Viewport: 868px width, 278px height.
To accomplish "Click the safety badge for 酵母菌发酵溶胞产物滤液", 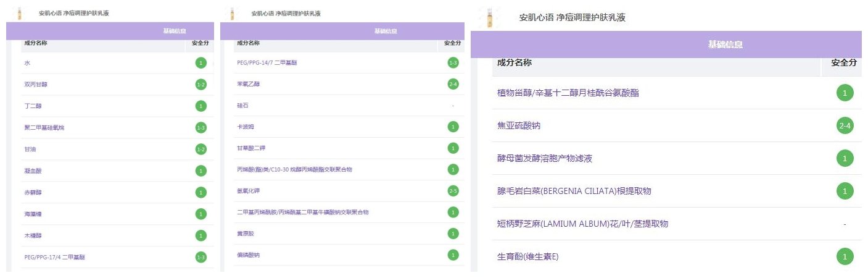I will [845, 159].
